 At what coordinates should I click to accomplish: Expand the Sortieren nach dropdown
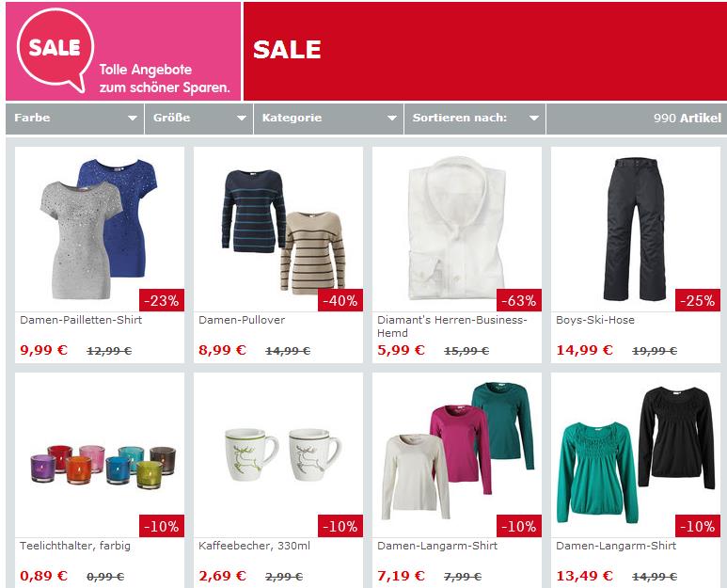pos(475,118)
